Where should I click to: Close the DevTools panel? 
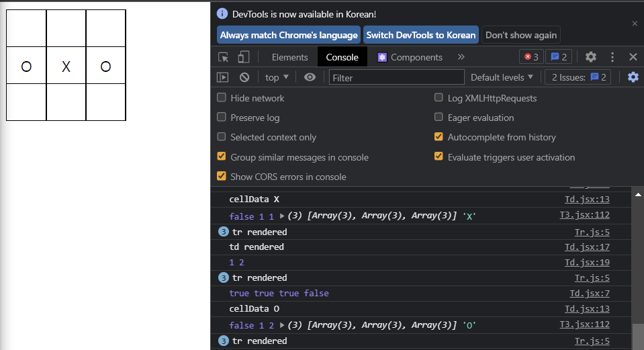(633, 56)
